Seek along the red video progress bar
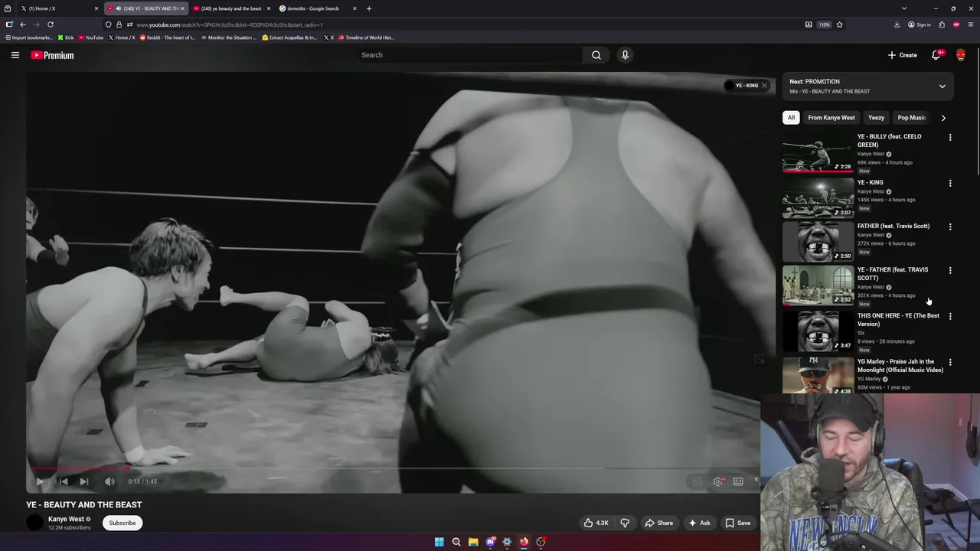This screenshot has width=980, height=551. tap(80, 468)
